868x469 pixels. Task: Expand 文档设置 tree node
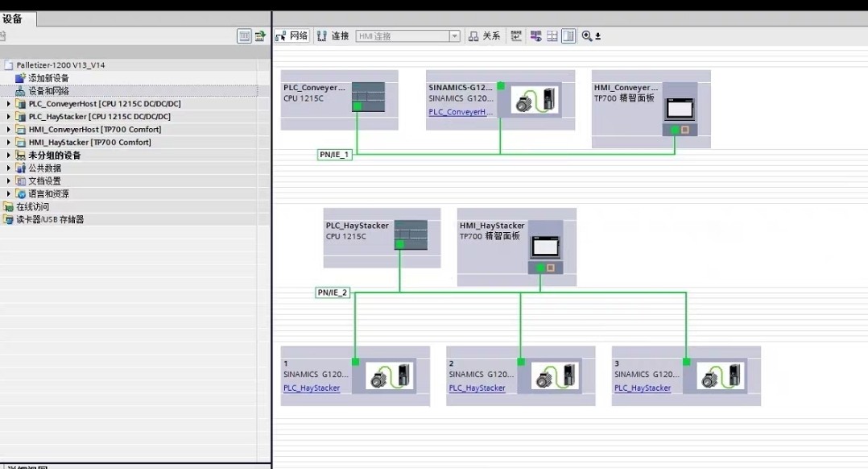[8, 181]
